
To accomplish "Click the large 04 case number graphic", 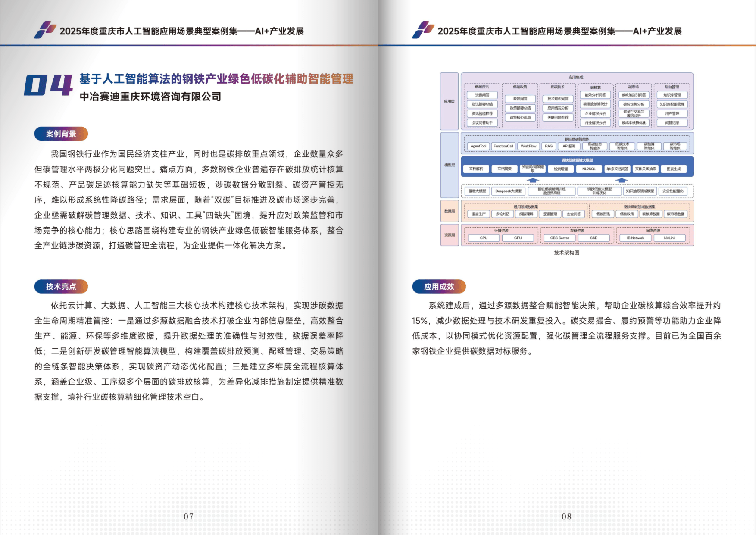I will click(x=48, y=85).
